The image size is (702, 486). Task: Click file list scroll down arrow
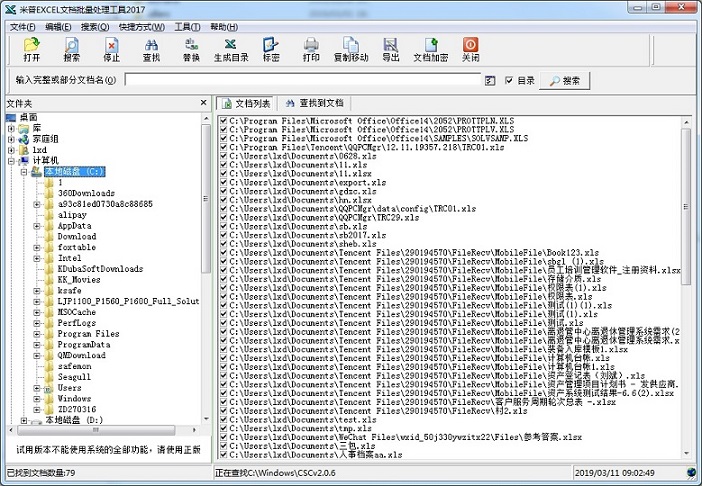point(686,453)
